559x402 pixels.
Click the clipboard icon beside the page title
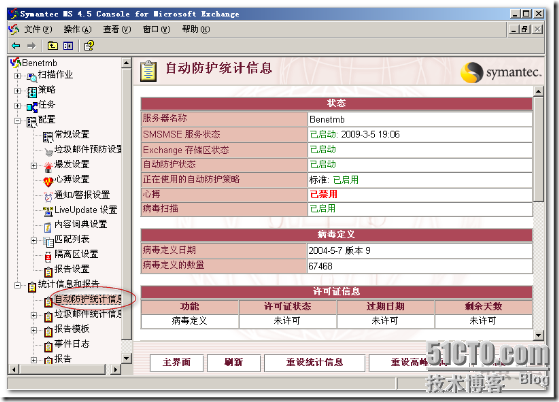coord(148,71)
